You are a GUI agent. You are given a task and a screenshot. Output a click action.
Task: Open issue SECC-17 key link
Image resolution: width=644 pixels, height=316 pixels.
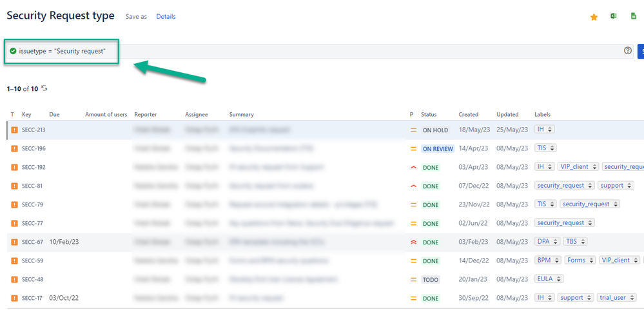point(32,298)
